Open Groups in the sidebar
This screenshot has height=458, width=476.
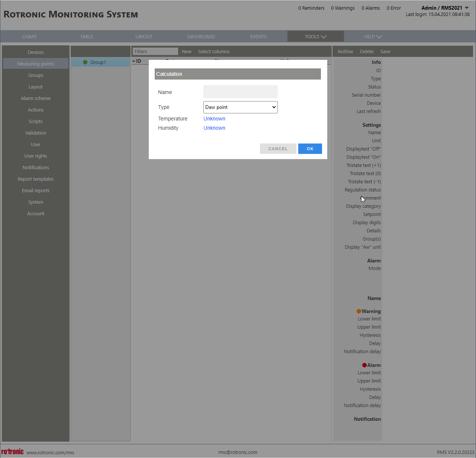(x=36, y=75)
